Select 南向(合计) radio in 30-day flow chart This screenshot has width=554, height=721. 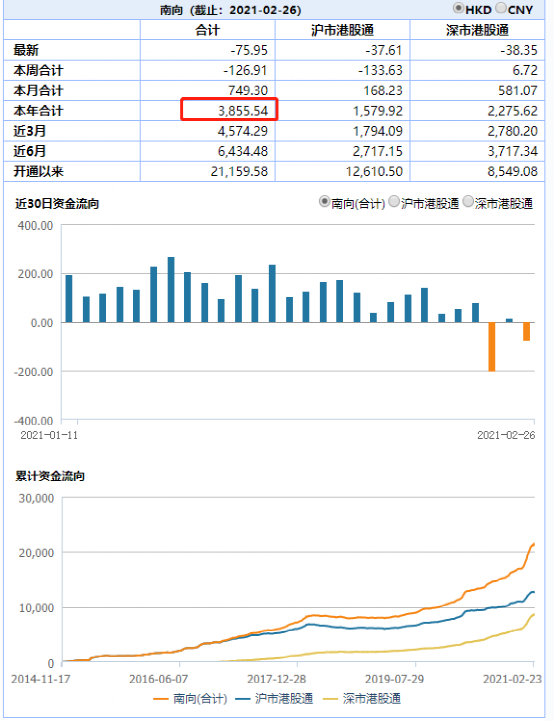(325, 202)
